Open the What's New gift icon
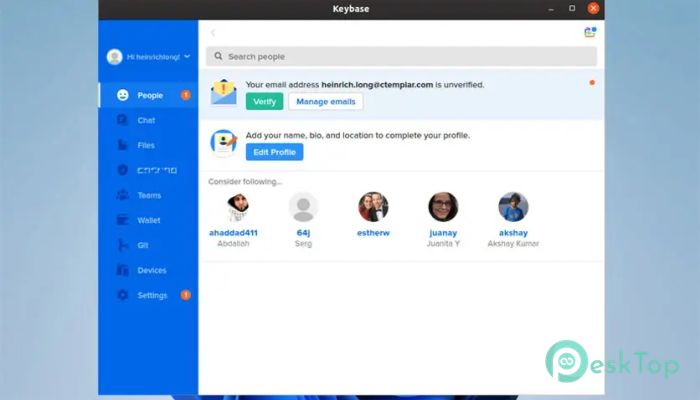This screenshot has height=400, width=700. click(x=590, y=32)
